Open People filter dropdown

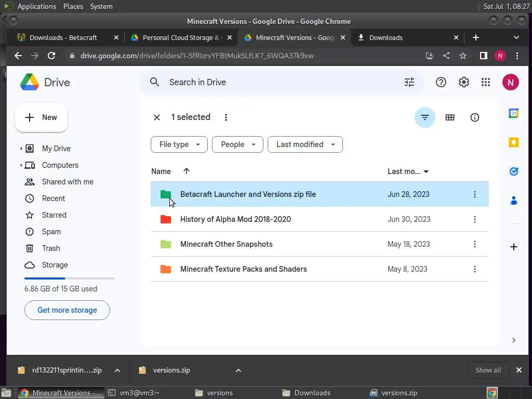pos(237,144)
